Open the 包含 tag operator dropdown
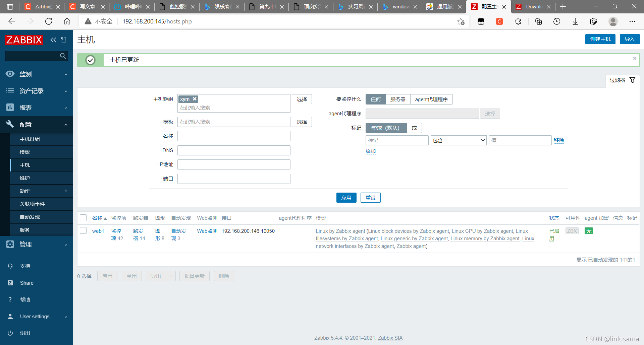Screen dimensions: 644x345 459,140
